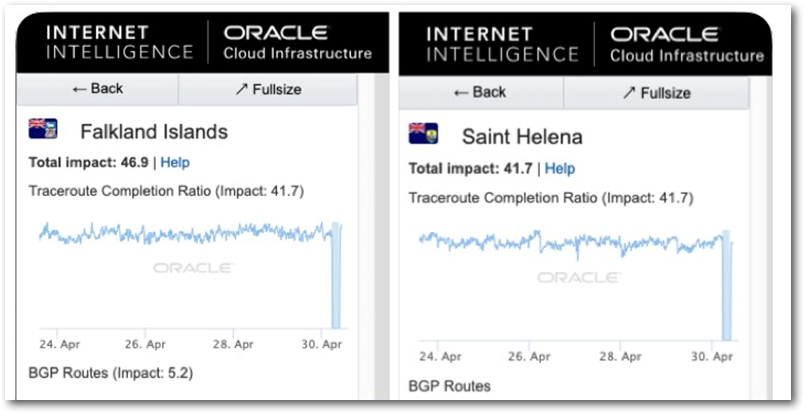Click the Saint Helena flag icon
This screenshot has width=804, height=413.
(423, 133)
